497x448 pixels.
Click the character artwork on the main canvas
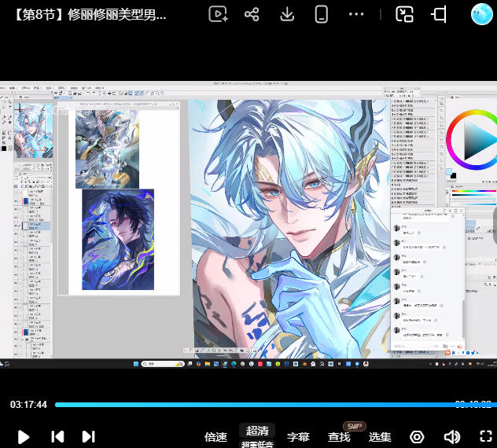(289, 229)
